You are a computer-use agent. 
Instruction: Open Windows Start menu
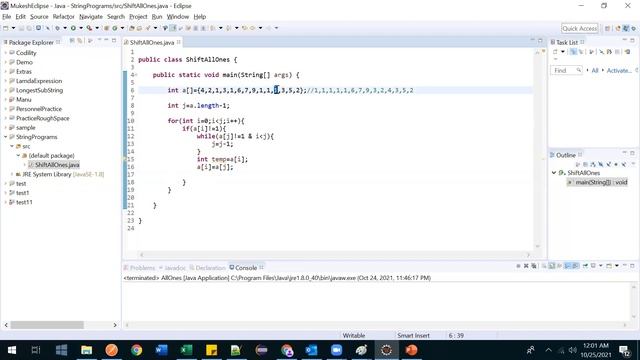11,350
